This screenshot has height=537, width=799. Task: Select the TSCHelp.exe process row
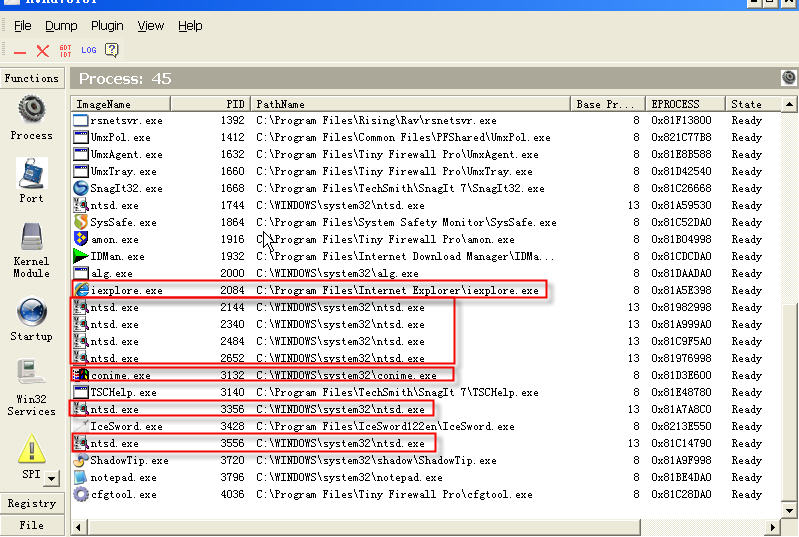(x=425, y=392)
